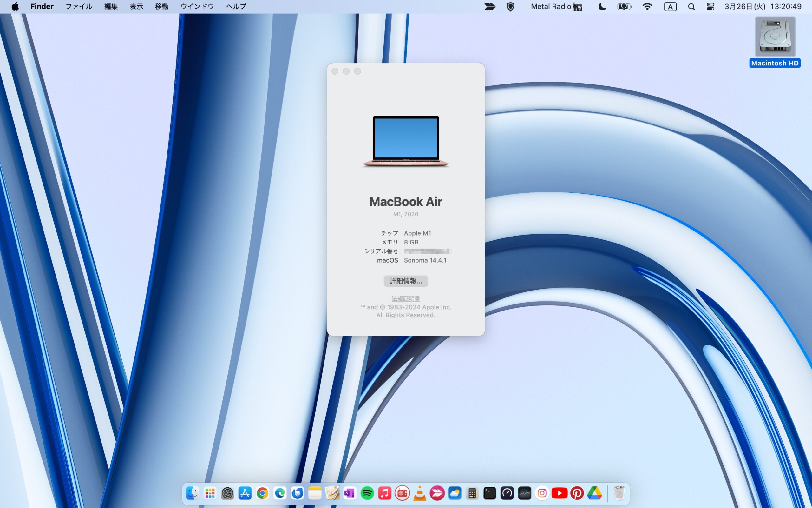Open the 編集 menu
812x508 pixels.
point(111,6)
